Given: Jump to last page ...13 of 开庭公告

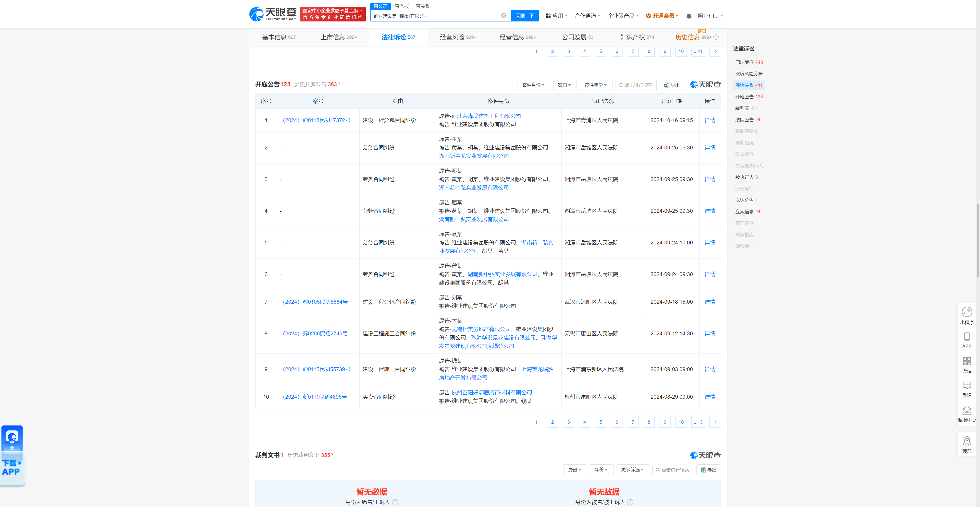Looking at the screenshot, I should tap(698, 422).
